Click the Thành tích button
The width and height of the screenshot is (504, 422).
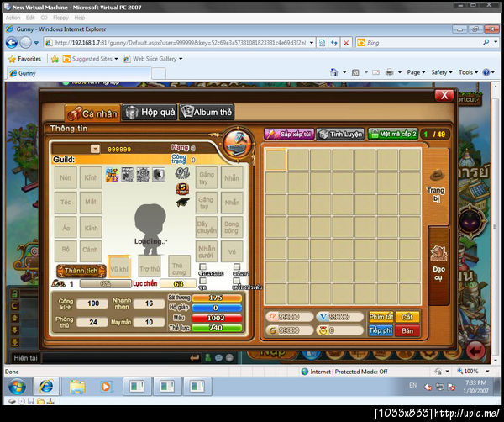[81, 271]
